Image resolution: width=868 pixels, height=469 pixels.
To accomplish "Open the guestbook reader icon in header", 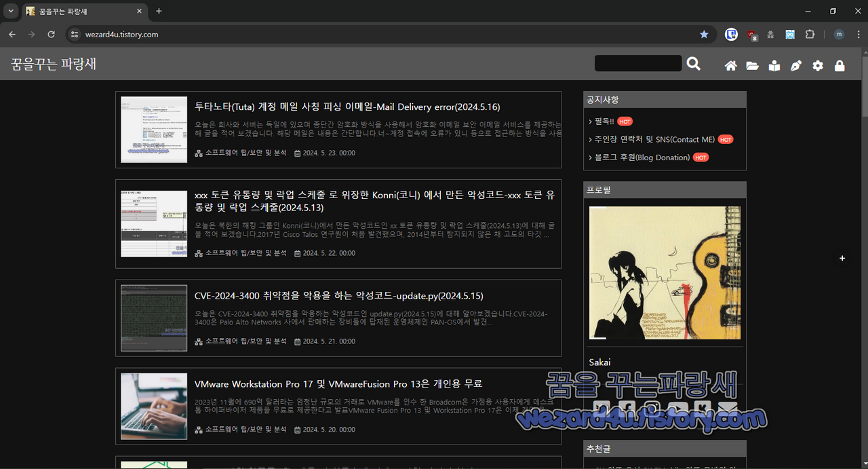I will point(774,66).
